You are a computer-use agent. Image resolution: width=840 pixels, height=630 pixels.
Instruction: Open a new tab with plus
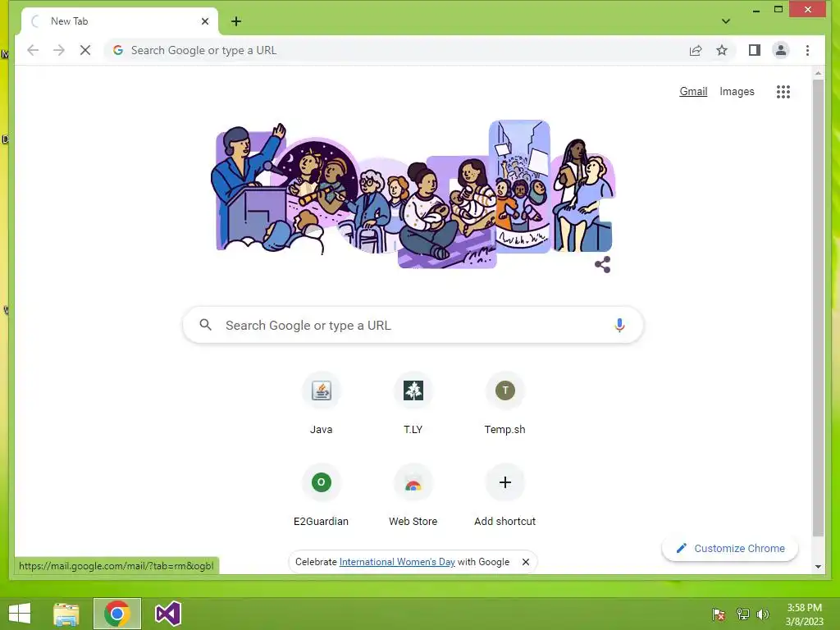[236, 21]
